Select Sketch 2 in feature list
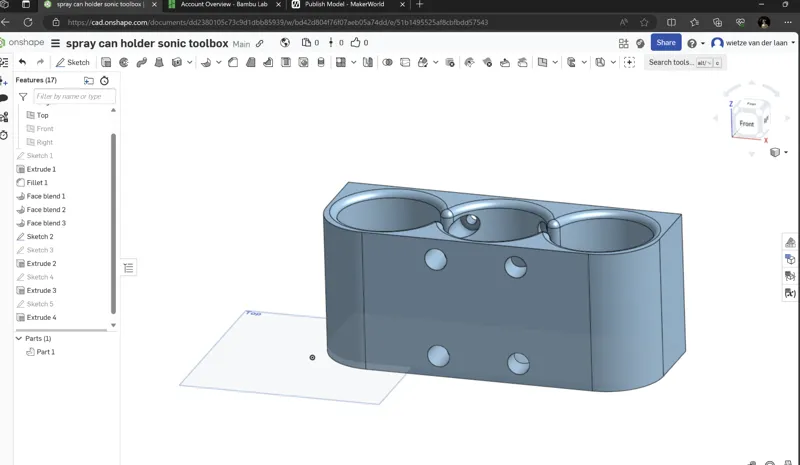The height and width of the screenshot is (465, 800). (40, 236)
